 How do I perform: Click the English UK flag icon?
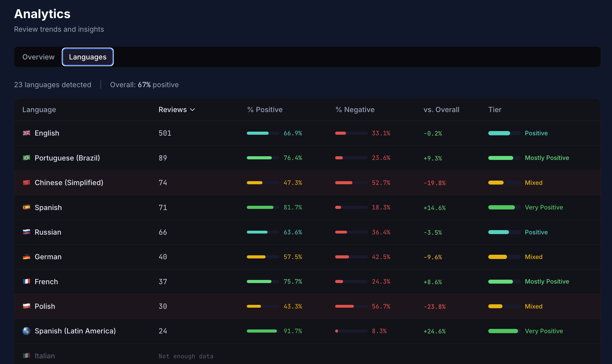tap(27, 133)
